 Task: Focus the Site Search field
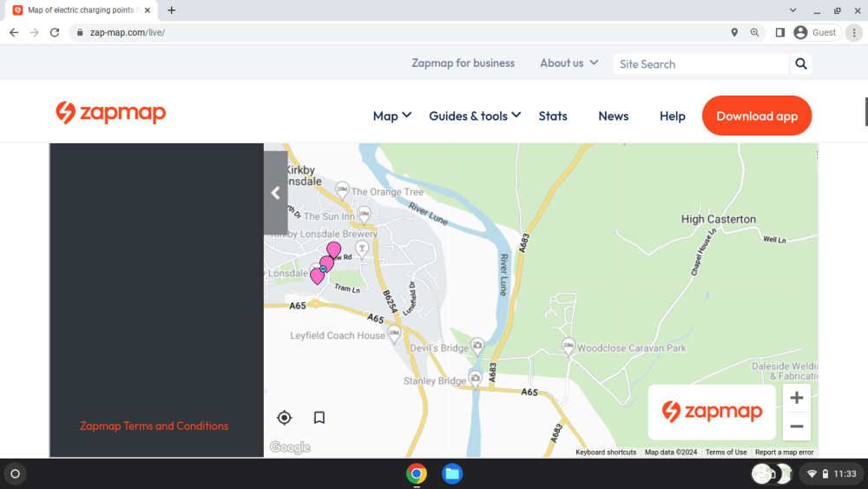tap(700, 63)
